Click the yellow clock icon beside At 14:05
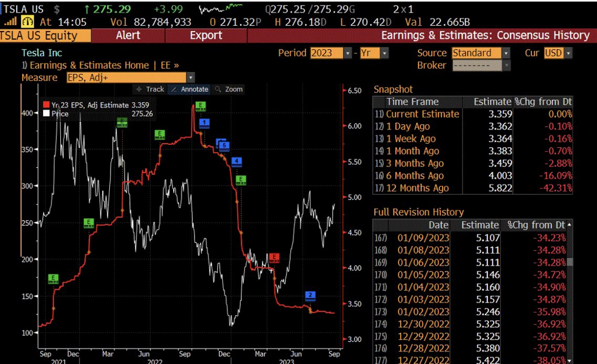597x364 pixels. [27, 21]
